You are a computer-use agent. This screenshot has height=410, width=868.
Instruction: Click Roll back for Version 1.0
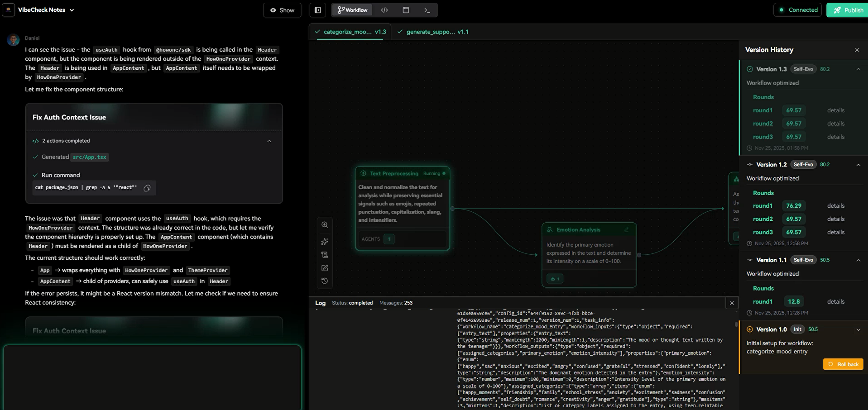pyautogui.click(x=843, y=364)
